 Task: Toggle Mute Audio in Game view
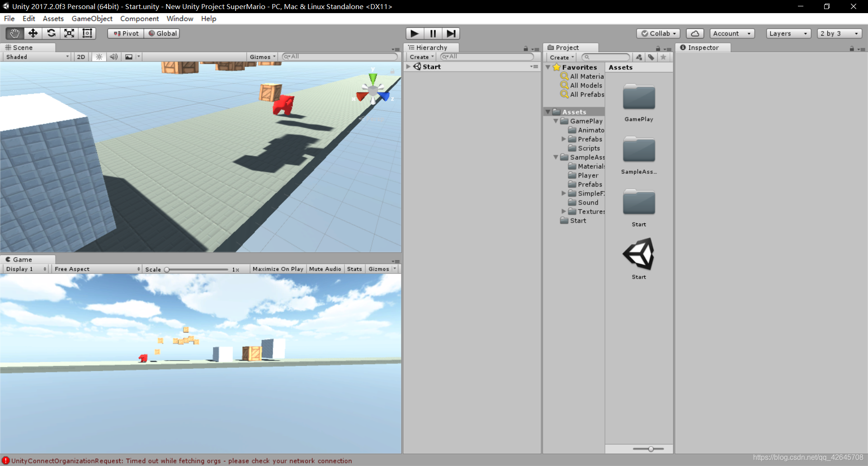click(x=325, y=269)
